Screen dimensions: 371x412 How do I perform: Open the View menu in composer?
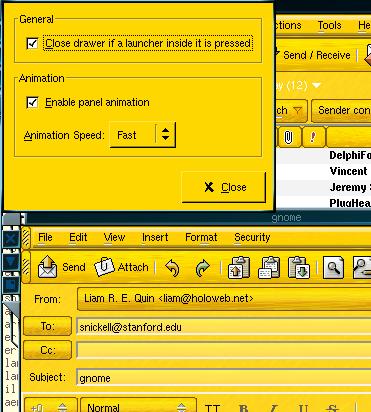(114, 237)
